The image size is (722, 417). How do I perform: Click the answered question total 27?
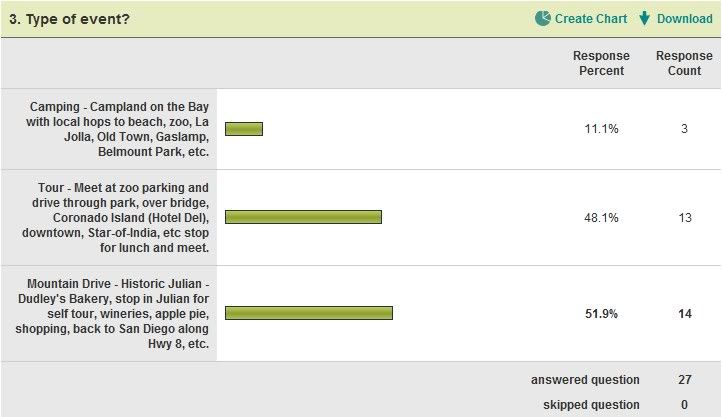pyautogui.click(x=685, y=380)
